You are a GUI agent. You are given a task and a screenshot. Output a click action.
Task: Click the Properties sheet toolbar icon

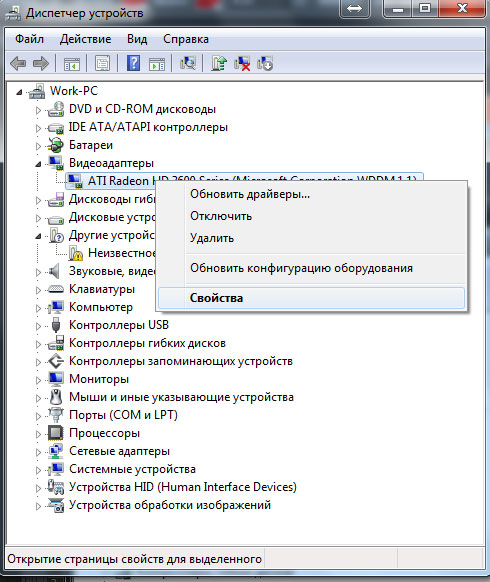click(x=102, y=63)
